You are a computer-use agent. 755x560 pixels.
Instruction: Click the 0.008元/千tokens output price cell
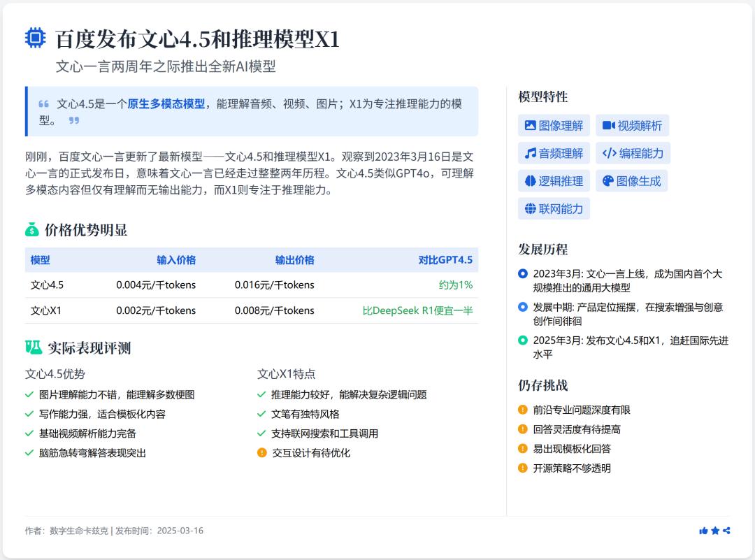pyautogui.click(x=275, y=310)
